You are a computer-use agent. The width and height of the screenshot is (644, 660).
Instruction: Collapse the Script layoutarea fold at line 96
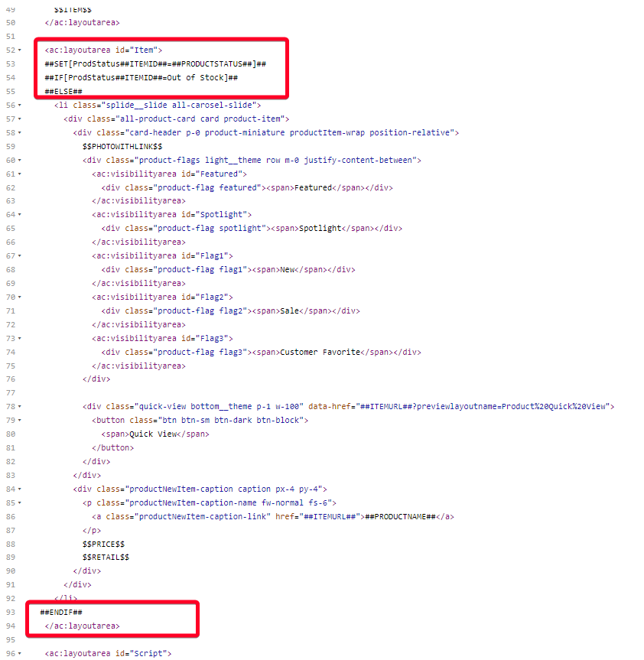20,654
